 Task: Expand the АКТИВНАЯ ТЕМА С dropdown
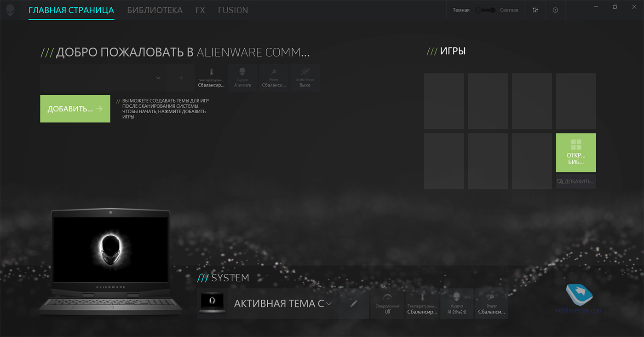(282, 303)
